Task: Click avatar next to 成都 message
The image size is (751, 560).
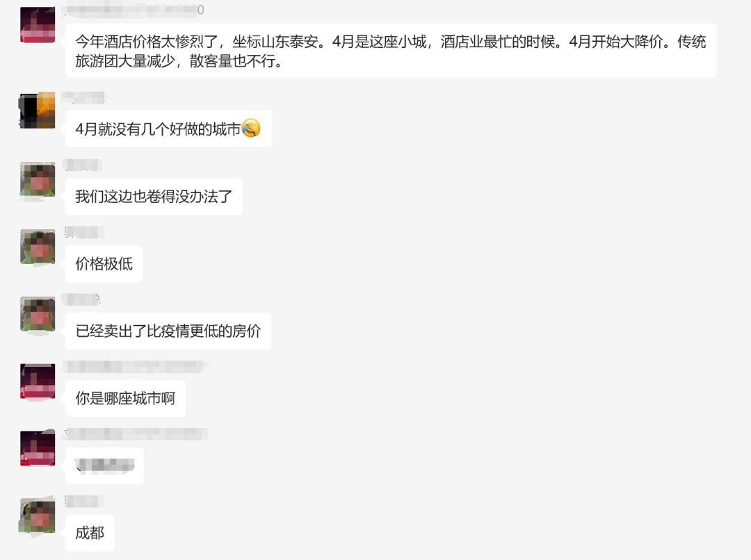Action: [38, 516]
